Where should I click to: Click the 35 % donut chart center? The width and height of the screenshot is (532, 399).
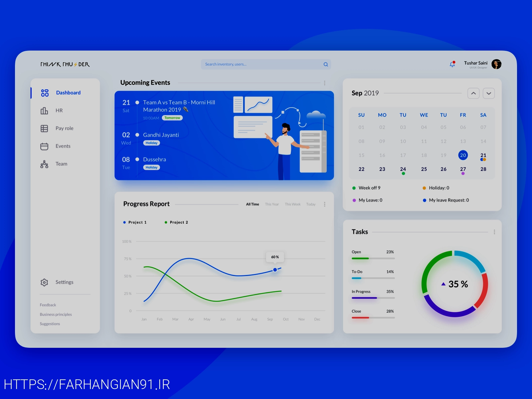pyautogui.click(x=455, y=284)
